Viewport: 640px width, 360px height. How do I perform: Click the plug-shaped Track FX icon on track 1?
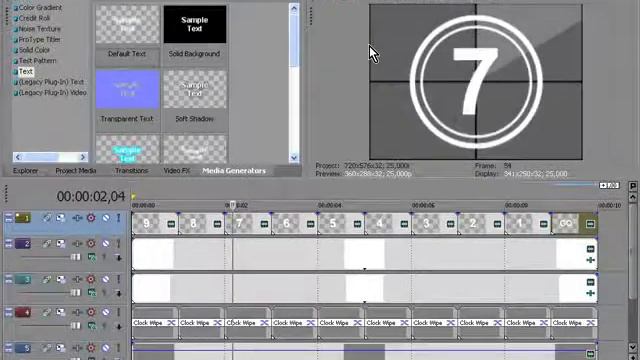point(77,218)
